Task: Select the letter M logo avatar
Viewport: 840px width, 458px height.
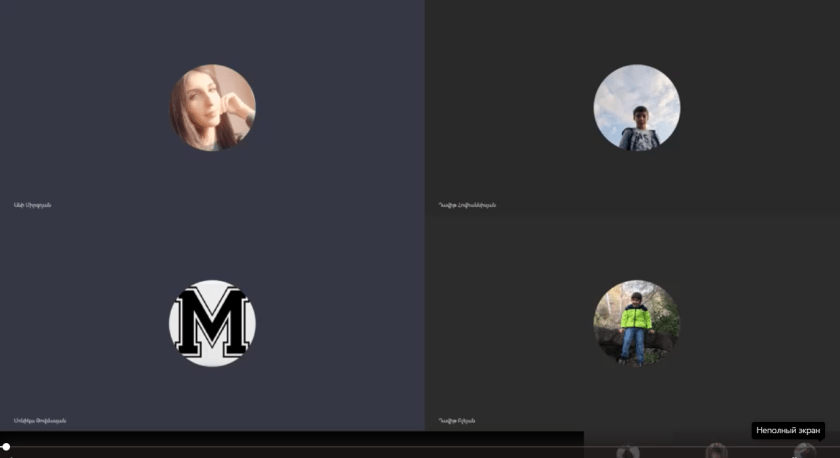Action: click(x=213, y=324)
